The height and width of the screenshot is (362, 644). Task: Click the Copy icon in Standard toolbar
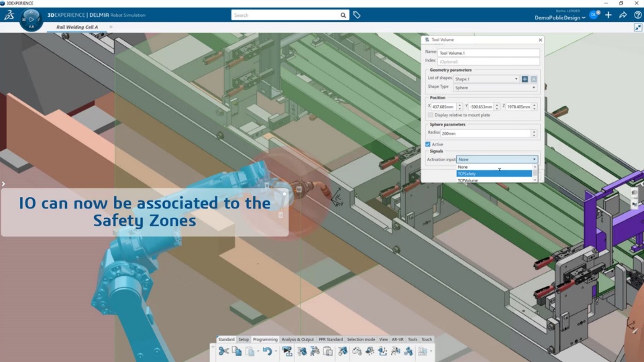237,351
